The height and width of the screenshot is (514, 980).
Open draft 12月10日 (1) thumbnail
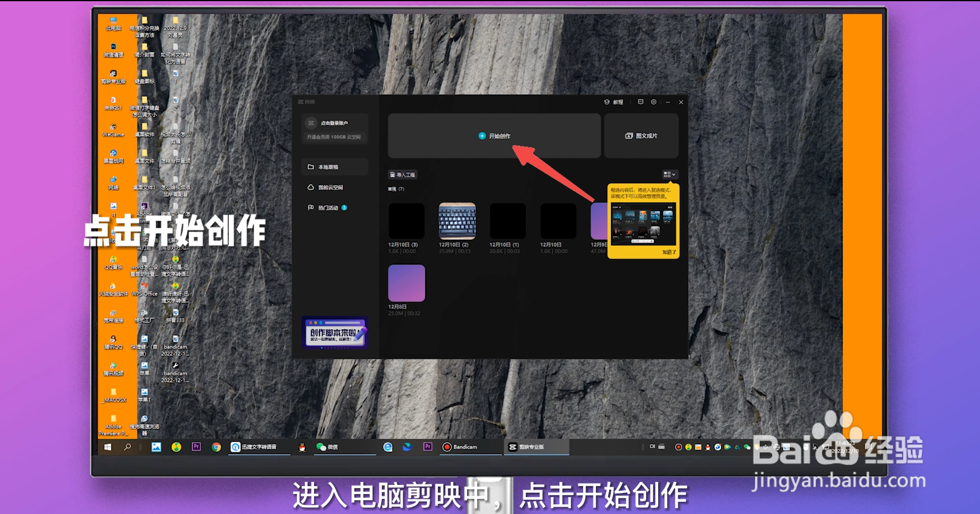(508, 221)
